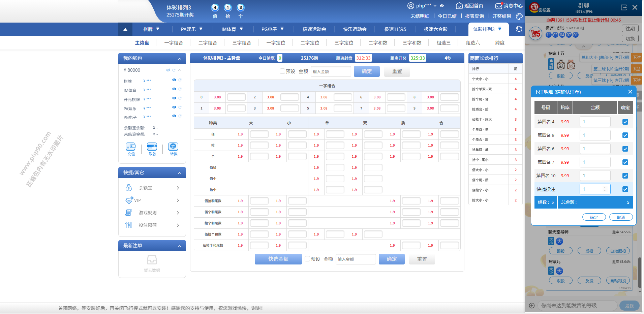Click the 转换 transfer icon
The width and height of the screenshot is (644, 314).
[x=173, y=147]
